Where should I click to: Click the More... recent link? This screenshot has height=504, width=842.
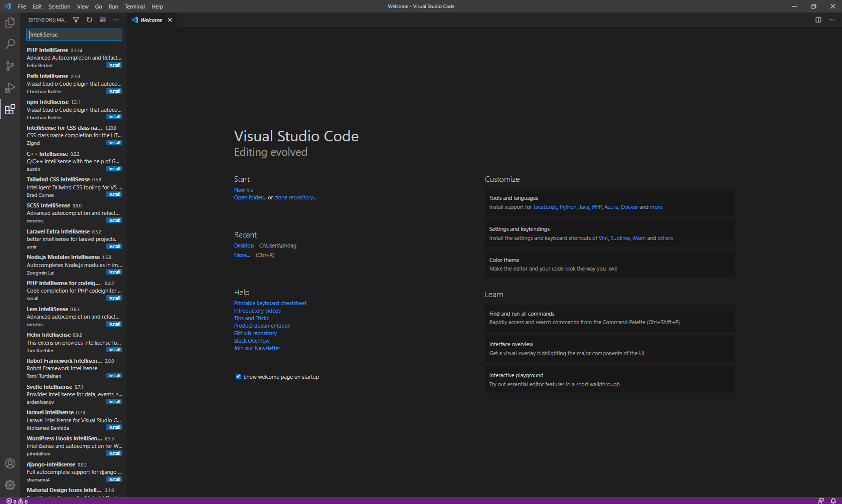(242, 255)
